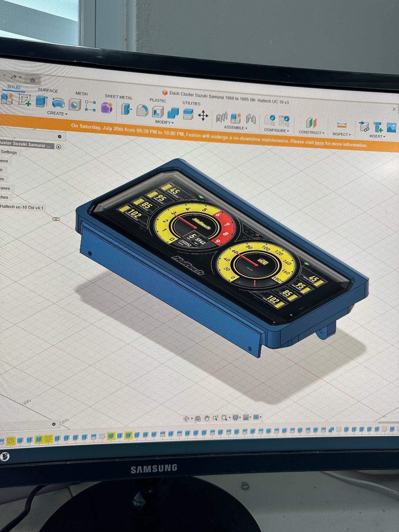Image resolution: width=399 pixels, height=532 pixels.
Task: Click the Look At navigation icon
Action: (198, 418)
